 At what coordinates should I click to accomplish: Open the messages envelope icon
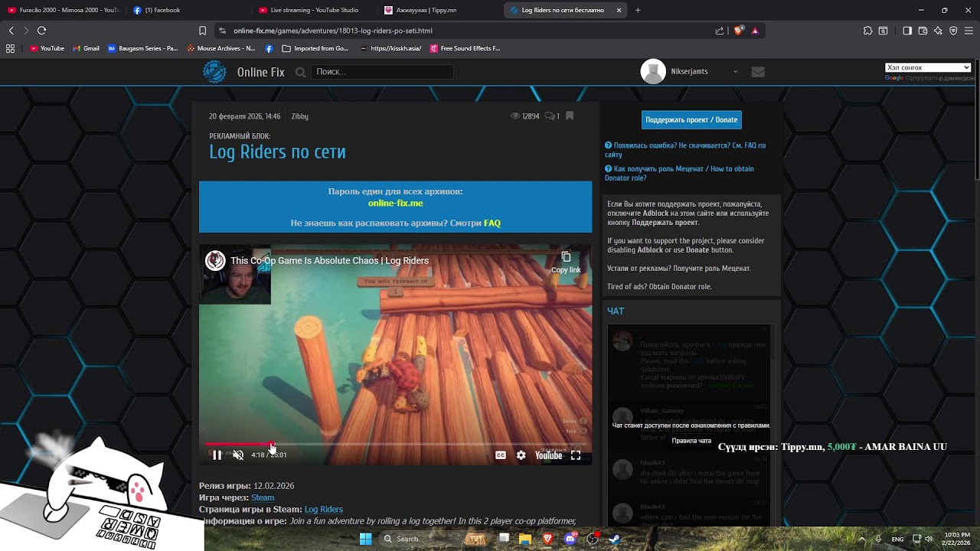758,72
